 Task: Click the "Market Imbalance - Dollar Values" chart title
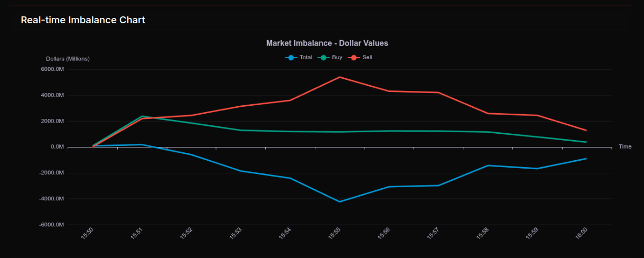[x=327, y=43]
